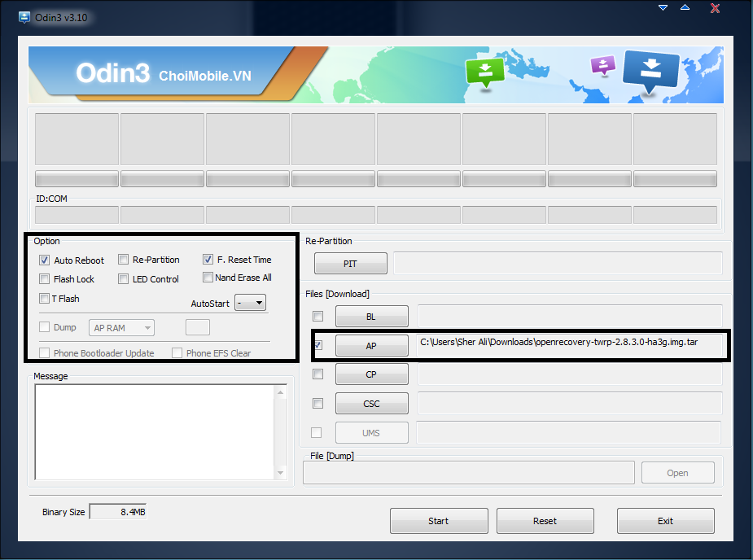Click the File [Dump] path field
Viewport: 753px width, 560px height.
[469, 473]
